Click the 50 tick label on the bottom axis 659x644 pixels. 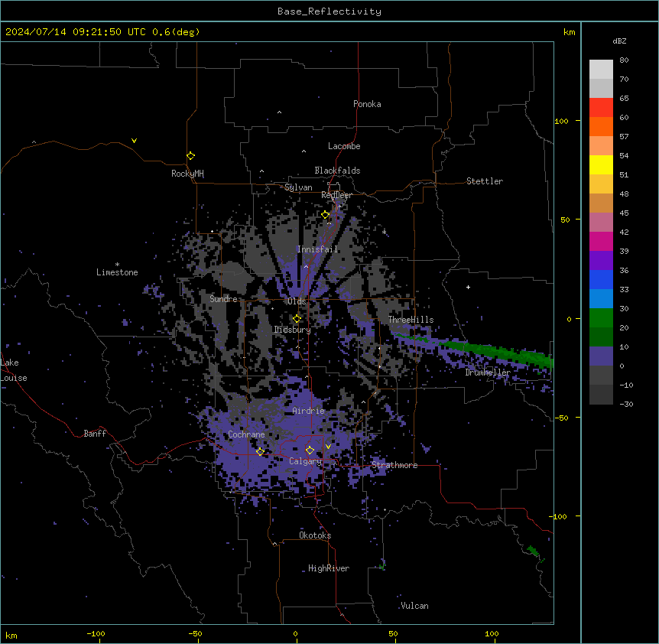click(x=393, y=633)
